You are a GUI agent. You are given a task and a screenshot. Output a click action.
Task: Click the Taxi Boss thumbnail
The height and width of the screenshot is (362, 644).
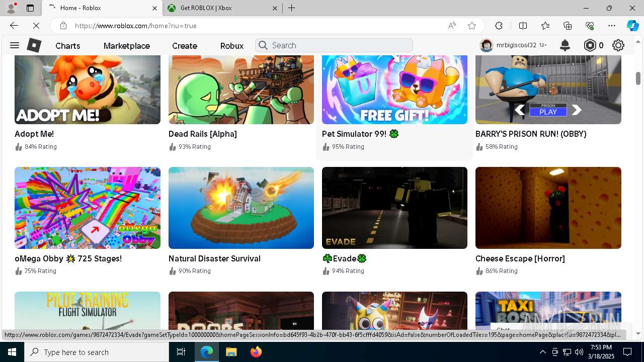(548, 310)
